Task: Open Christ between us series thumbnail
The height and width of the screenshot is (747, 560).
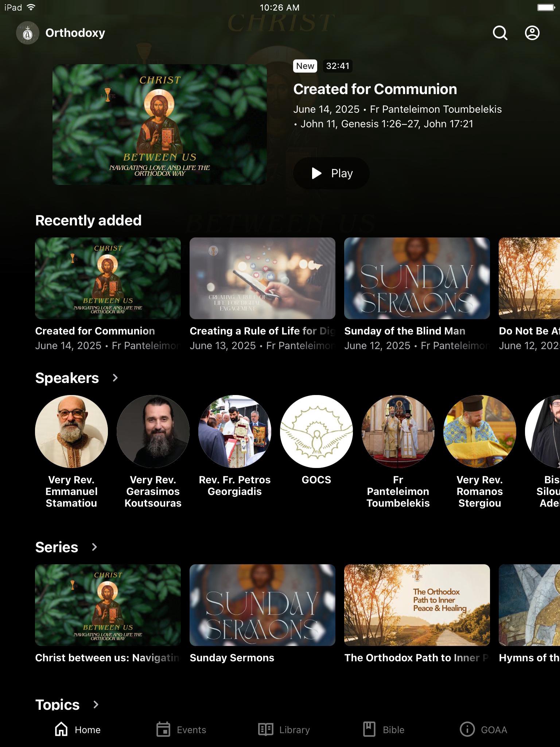Action: coord(108,605)
